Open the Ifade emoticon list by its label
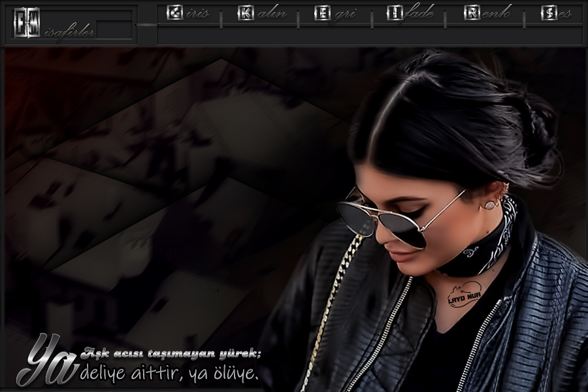The height and width of the screenshot is (392, 588). (x=419, y=14)
